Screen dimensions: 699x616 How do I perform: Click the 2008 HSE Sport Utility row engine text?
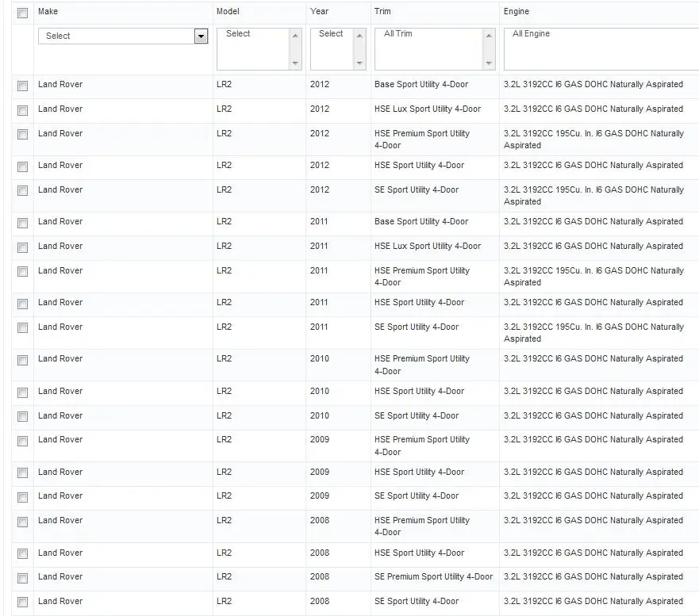point(593,553)
